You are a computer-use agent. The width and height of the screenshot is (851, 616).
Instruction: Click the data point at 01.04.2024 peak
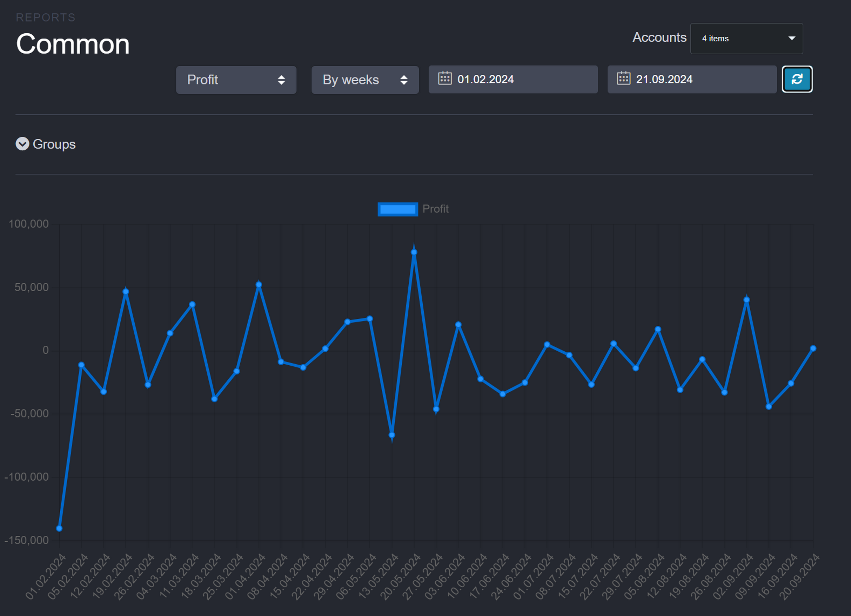tap(259, 285)
